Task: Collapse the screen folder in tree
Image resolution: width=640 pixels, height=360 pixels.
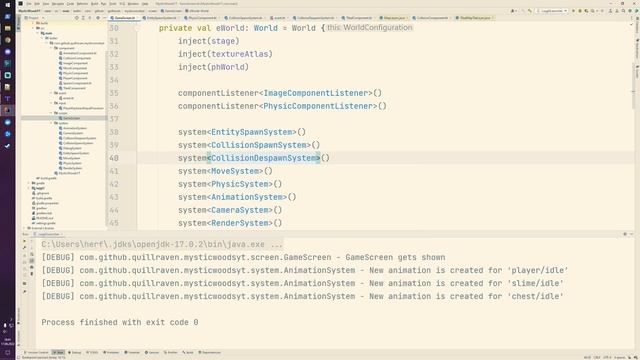Action: tap(52, 113)
